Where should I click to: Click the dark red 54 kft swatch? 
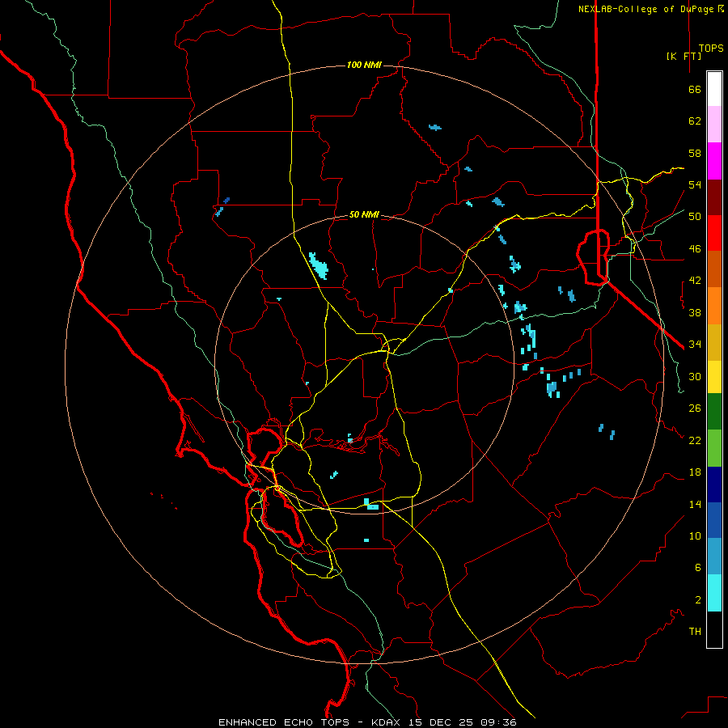pos(714,197)
